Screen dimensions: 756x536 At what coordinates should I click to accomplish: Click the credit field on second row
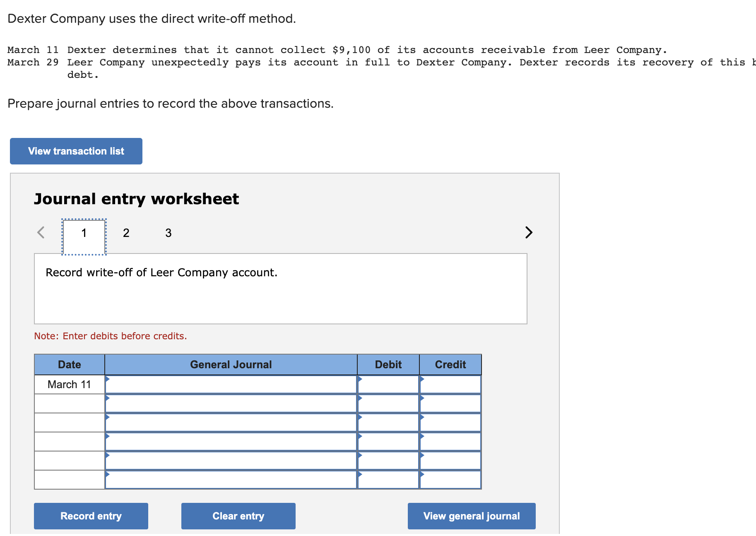point(450,403)
